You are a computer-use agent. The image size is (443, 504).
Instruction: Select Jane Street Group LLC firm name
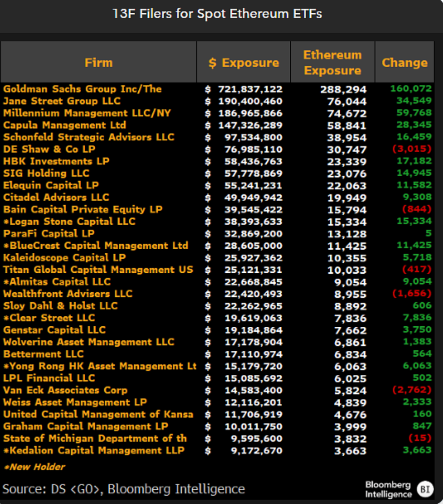(62, 101)
